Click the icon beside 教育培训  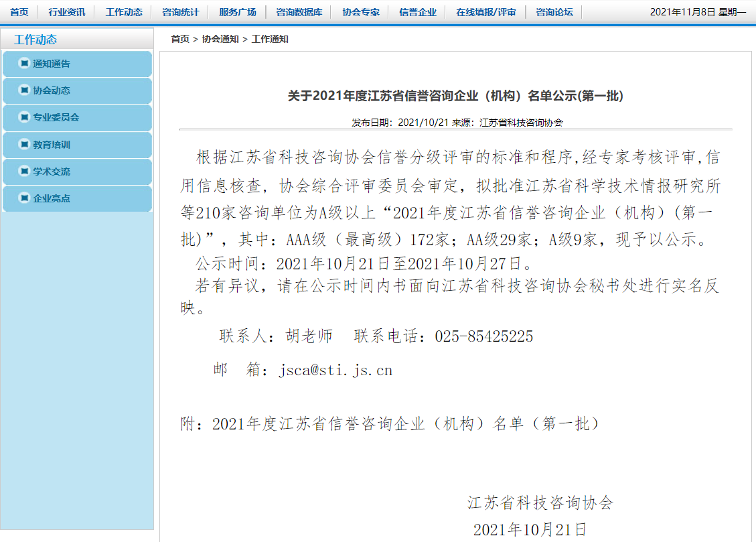24,145
